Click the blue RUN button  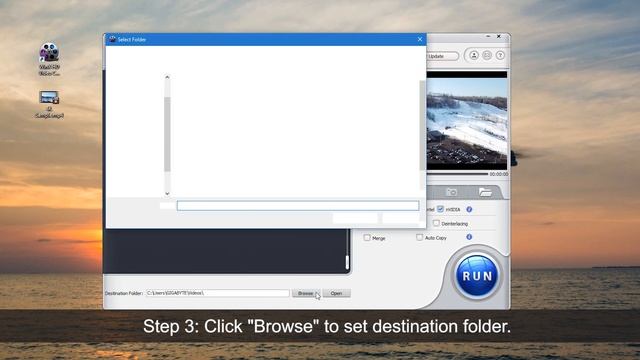(x=476, y=276)
